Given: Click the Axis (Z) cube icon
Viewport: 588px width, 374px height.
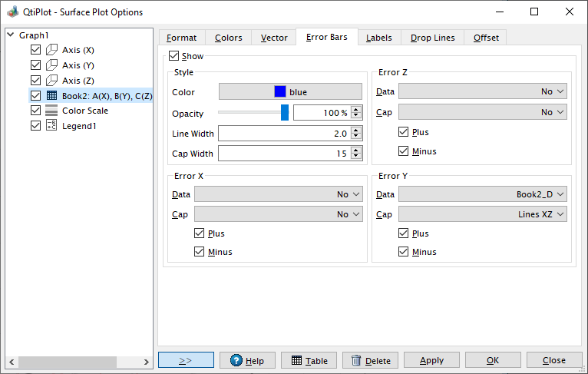Looking at the screenshot, I should 51,81.
